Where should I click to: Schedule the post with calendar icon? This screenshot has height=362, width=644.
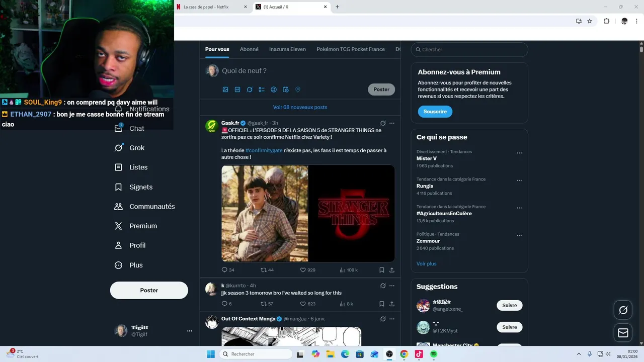(286, 89)
